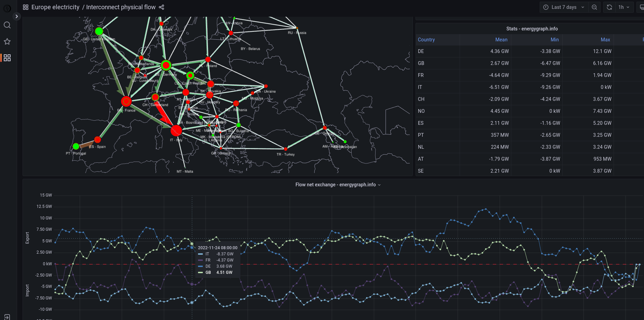
Task: Expand the sidebar with the arrow button
Action: click(x=16, y=16)
